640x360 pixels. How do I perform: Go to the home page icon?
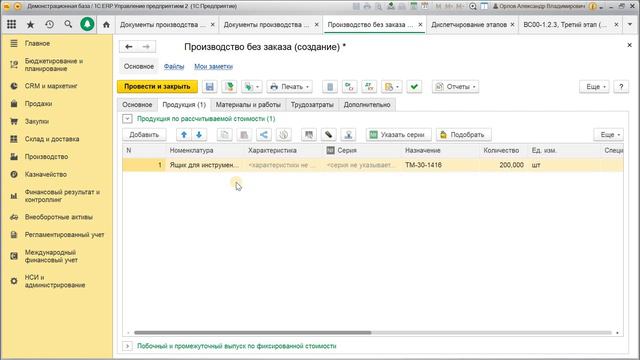107,24
